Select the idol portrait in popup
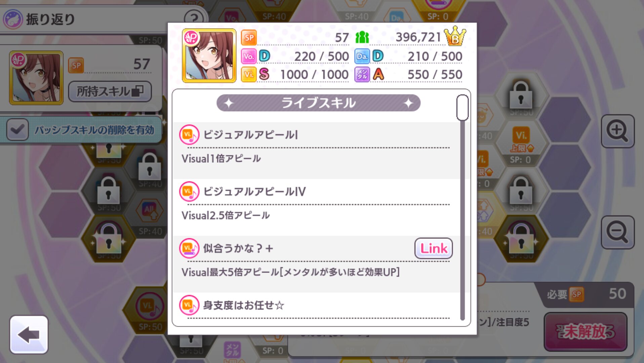Viewport: 644px width, 363px height. click(x=209, y=55)
